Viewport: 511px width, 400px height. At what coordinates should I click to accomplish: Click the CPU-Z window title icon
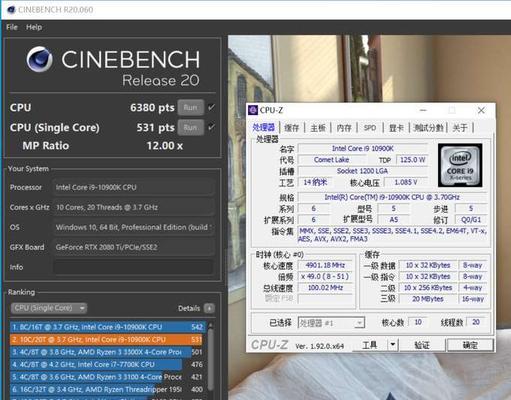coord(253,110)
